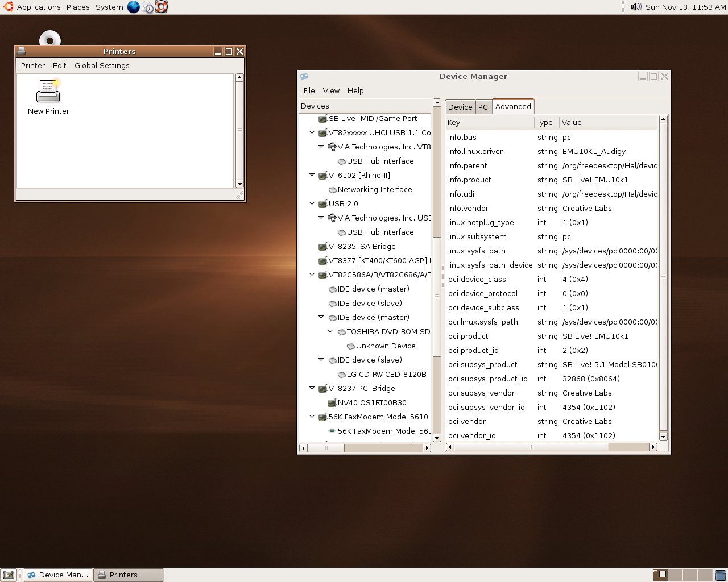The image size is (728, 582).
Task: Open the Global Settings menu
Action: [102, 66]
